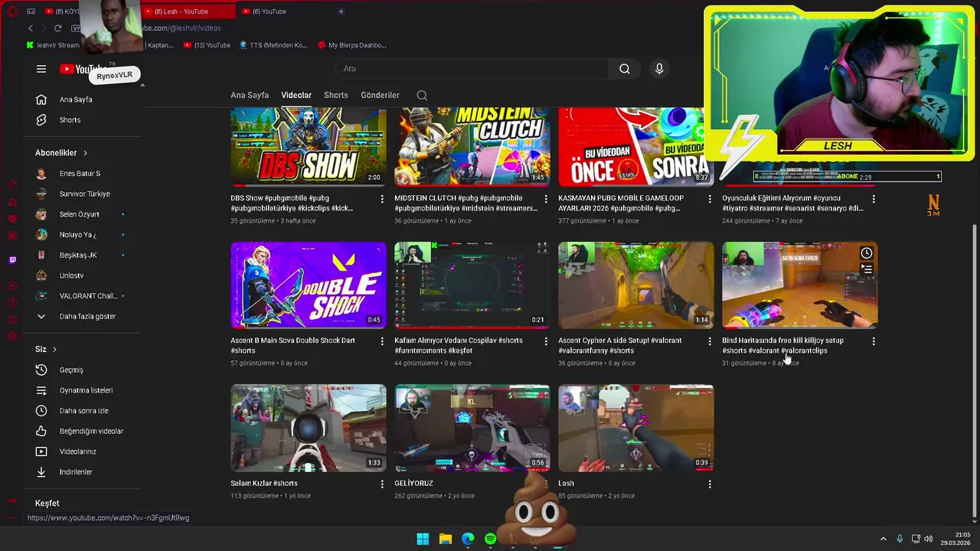This screenshot has width=980, height=551.
Task: Open options for Oyunculuk Eğitimi video
Action: pyautogui.click(x=874, y=199)
